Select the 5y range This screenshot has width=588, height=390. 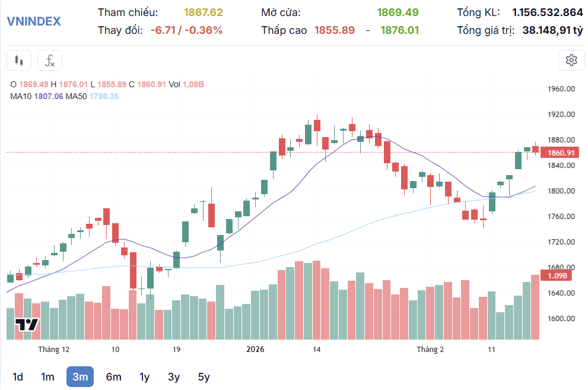tap(204, 377)
